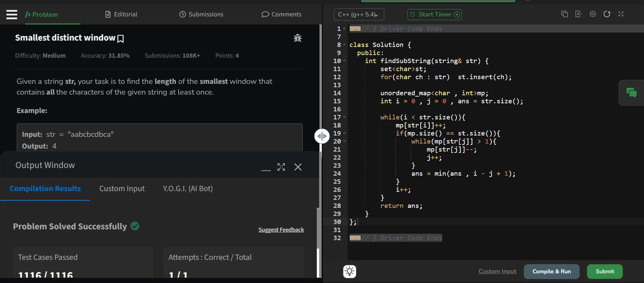This screenshot has width=644, height=283.
Task: Start the timer
Action: (435, 14)
